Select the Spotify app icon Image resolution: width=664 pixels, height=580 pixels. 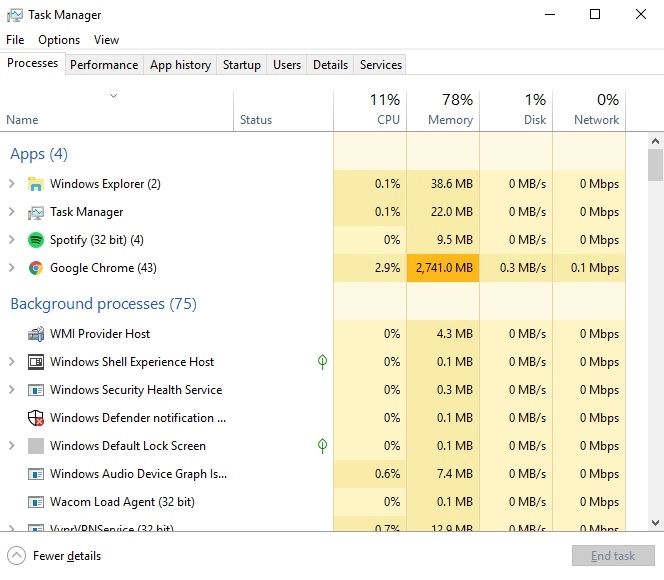[x=36, y=240]
